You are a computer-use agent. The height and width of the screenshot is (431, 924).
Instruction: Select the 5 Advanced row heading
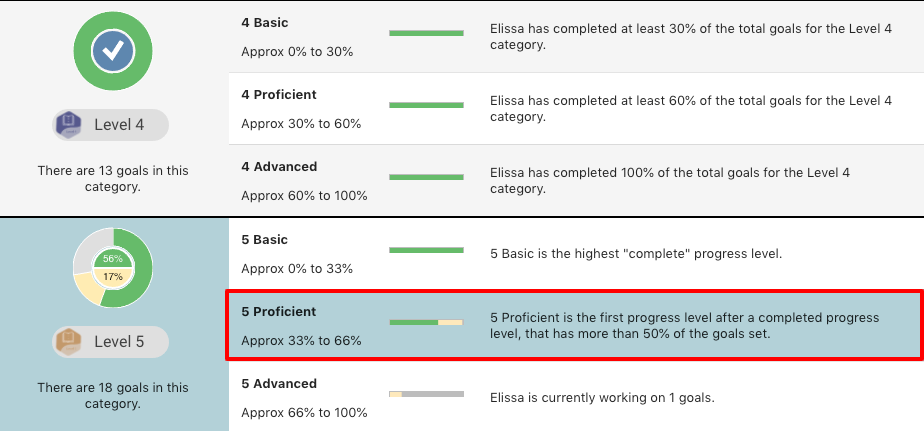pyautogui.click(x=279, y=383)
